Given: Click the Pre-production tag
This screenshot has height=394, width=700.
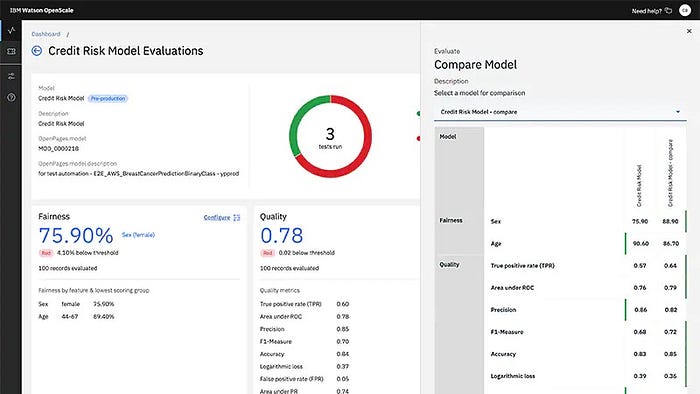Looking at the screenshot, I should click(x=108, y=98).
